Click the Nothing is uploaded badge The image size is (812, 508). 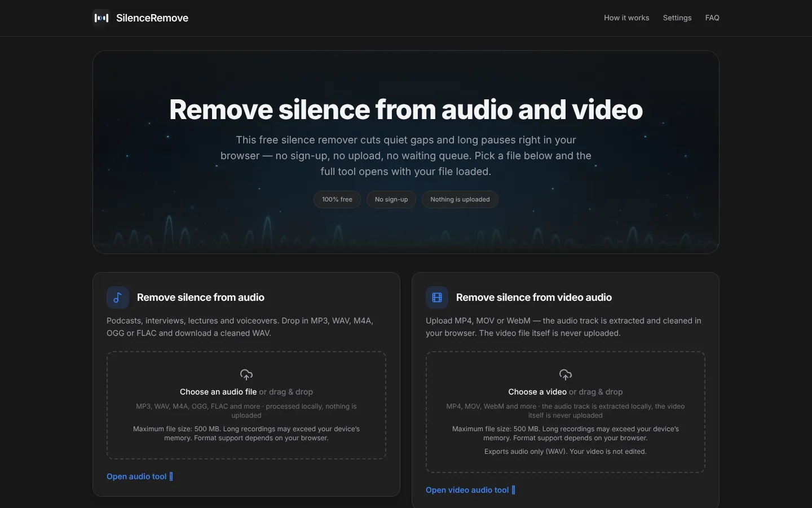point(460,199)
